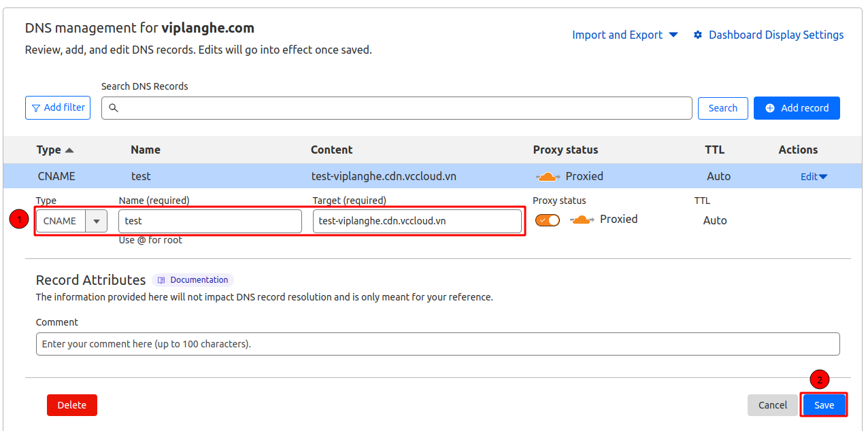Click the magnifier icon in search box
868x431 pixels.
click(114, 108)
